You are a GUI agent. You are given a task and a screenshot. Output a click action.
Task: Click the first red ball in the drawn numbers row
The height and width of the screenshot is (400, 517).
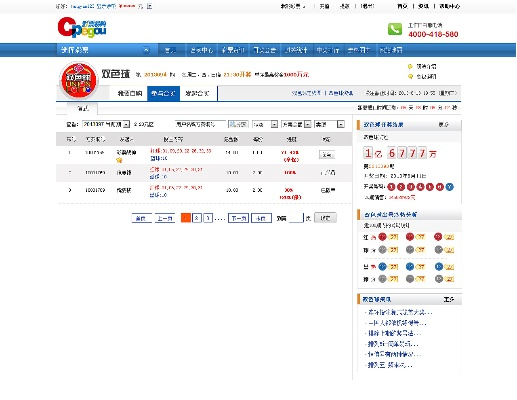coord(391,187)
